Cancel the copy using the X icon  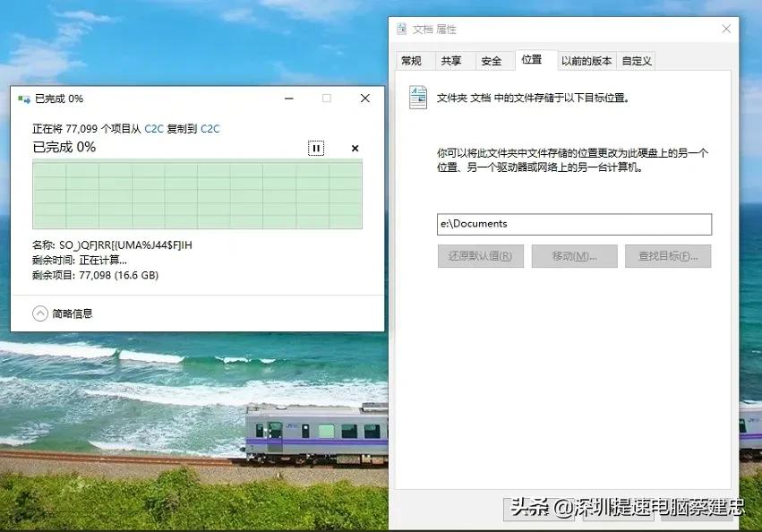pos(354,147)
